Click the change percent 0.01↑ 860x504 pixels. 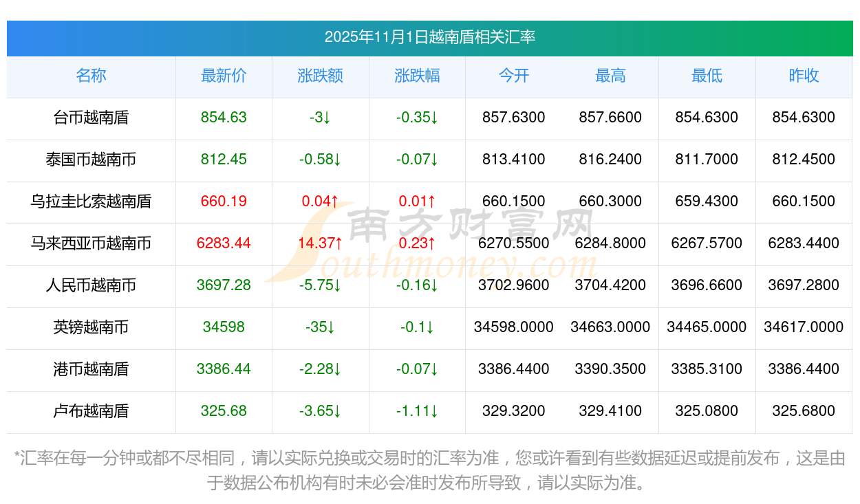point(417,201)
